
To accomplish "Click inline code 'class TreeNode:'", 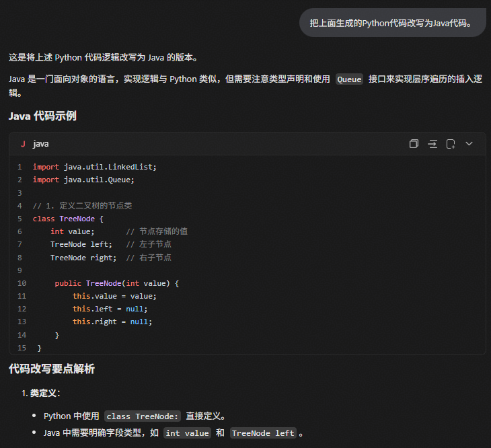I will [x=143, y=416].
